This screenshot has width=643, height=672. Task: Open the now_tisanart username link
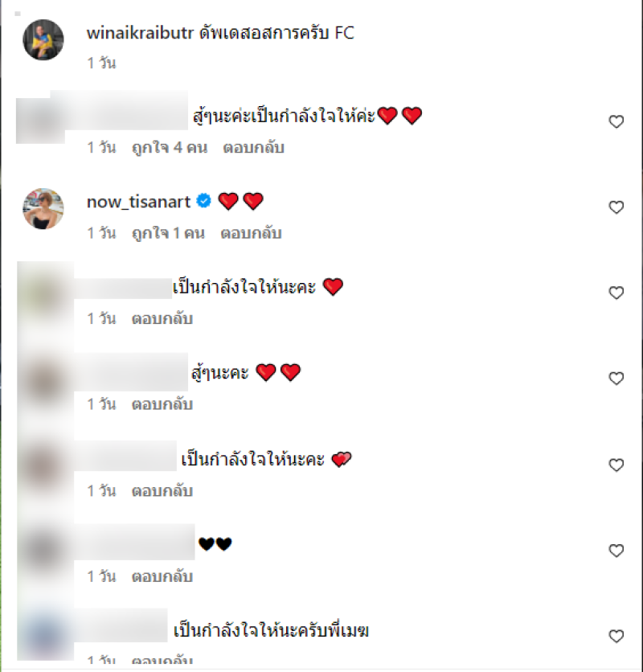138,202
